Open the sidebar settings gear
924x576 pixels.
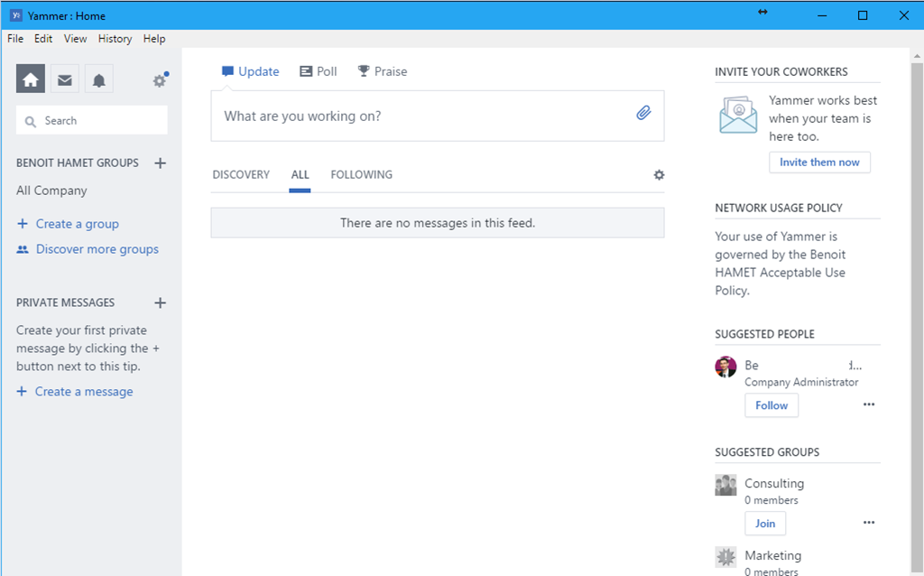[159, 80]
